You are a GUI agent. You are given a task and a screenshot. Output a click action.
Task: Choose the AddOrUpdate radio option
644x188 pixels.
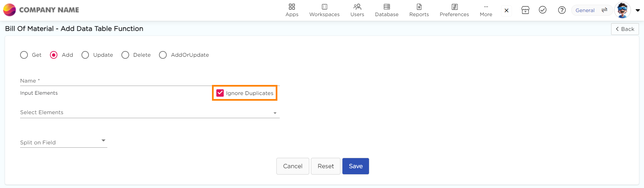[163, 55]
